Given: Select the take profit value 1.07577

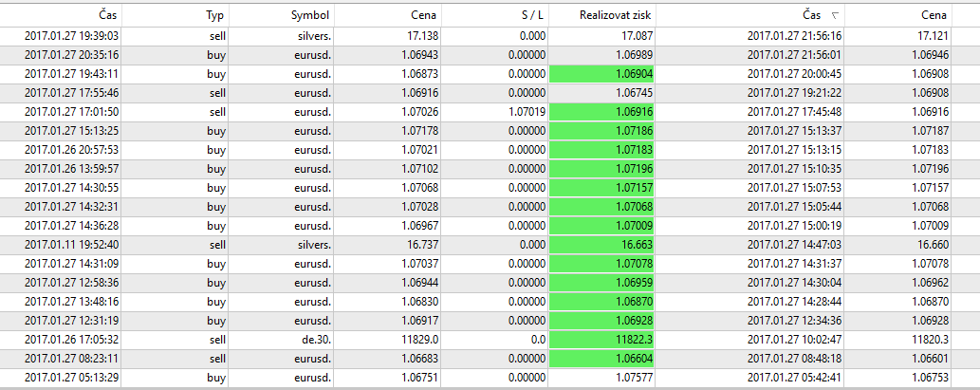Looking at the screenshot, I should pyautogui.click(x=634, y=378).
